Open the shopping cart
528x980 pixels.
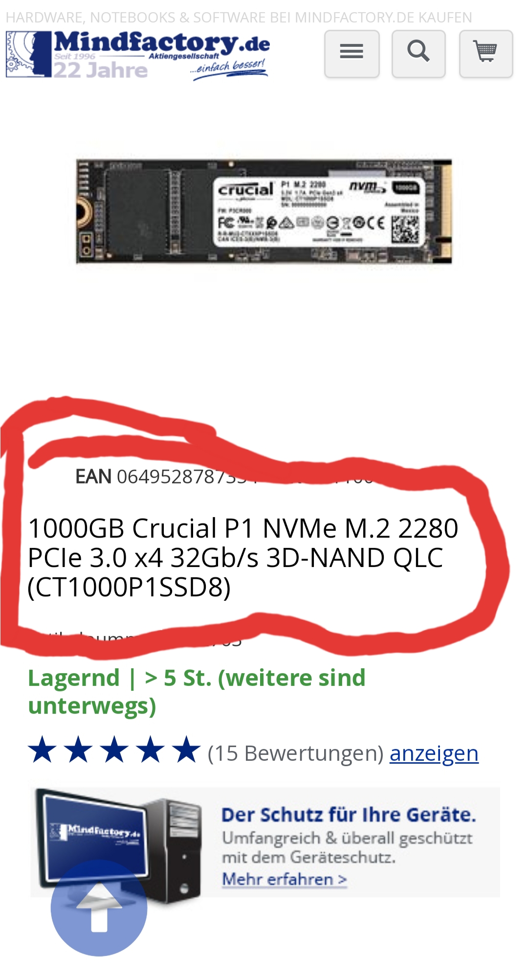(486, 54)
